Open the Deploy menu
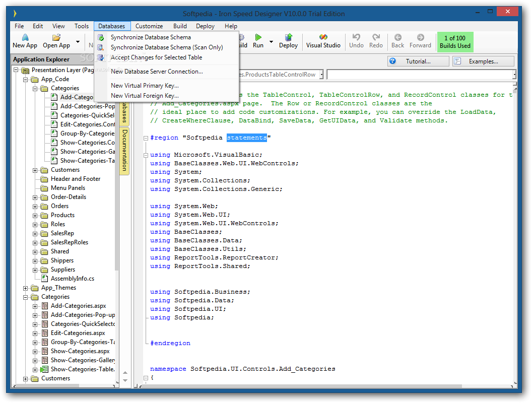Screen dimensions: 532x403 click(205, 26)
